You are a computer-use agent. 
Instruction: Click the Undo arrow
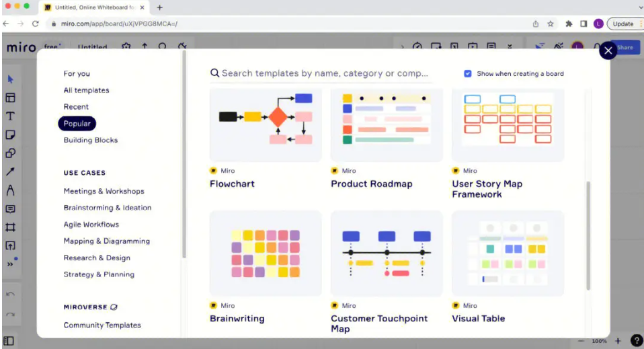(x=10, y=295)
